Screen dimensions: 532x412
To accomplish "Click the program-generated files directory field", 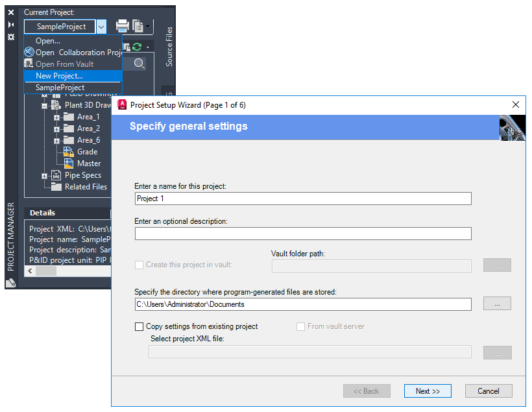I will [303, 304].
